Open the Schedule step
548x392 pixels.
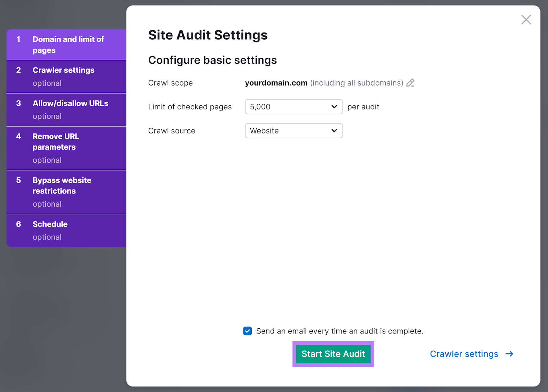[x=66, y=230]
